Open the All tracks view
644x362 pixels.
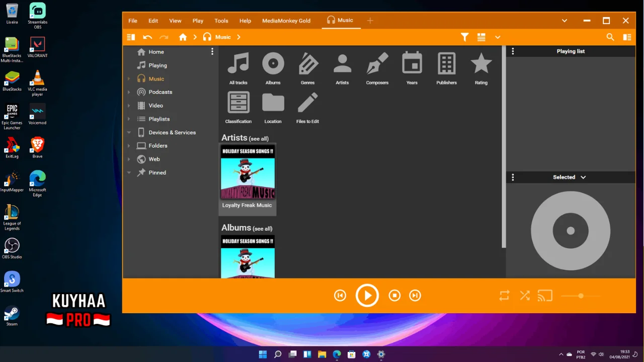click(x=238, y=68)
